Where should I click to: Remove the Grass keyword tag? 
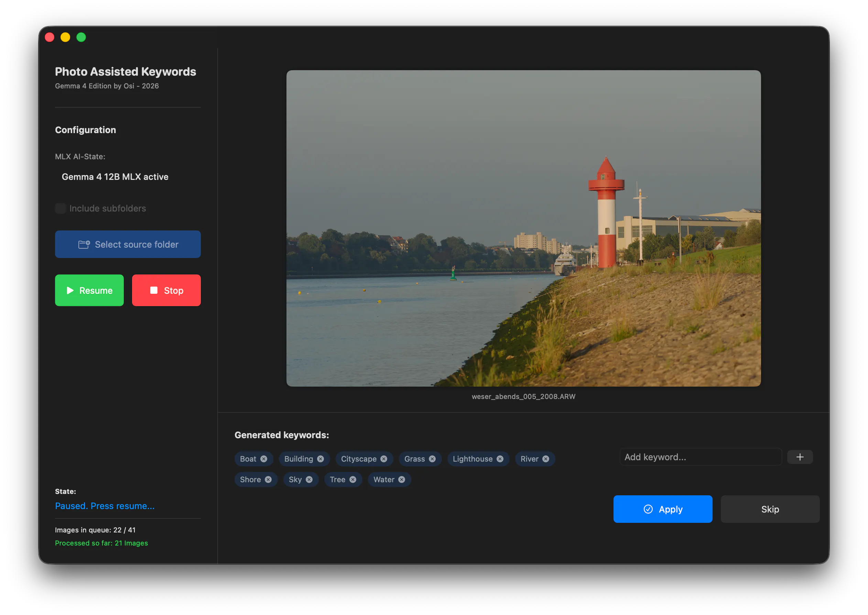point(432,458)
